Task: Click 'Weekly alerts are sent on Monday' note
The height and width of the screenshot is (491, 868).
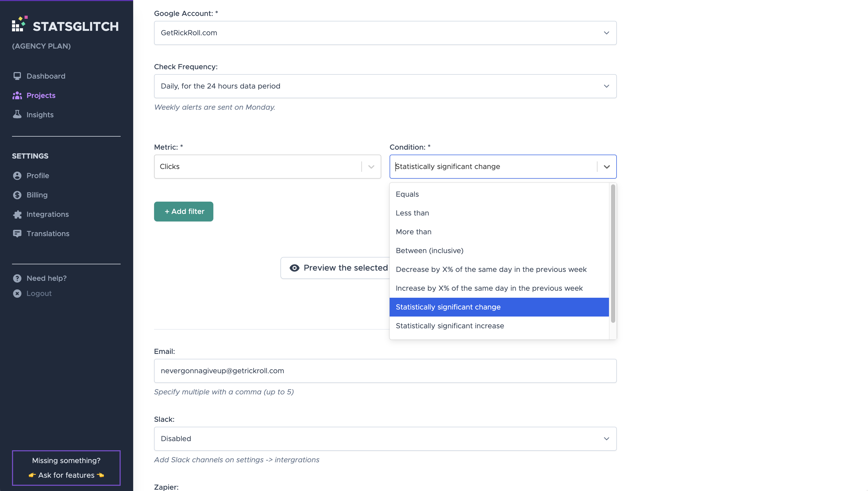Action: [x=215, y=107]
